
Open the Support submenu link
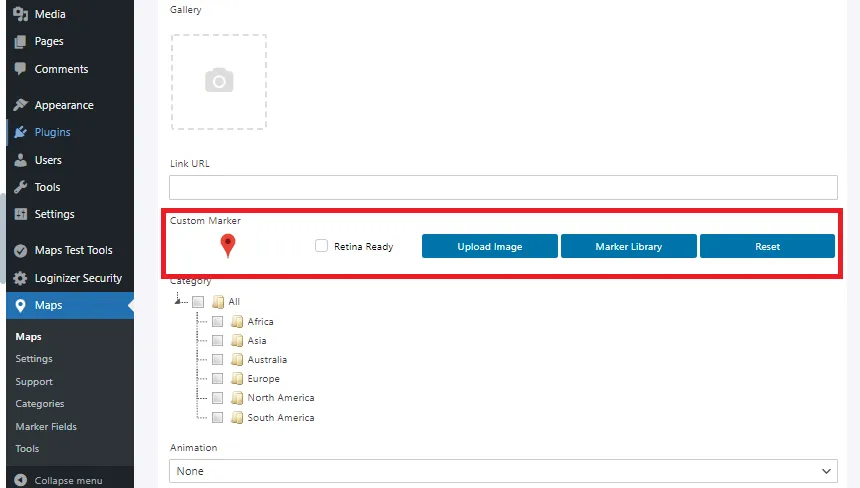click(x=34, y=382)
